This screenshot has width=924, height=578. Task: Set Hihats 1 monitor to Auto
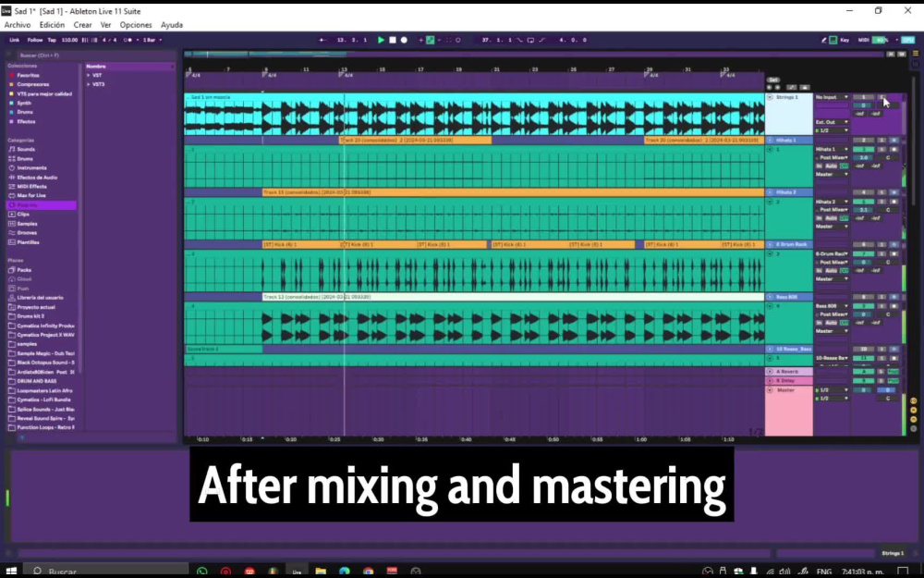pyautogui.click(x=831, y=166)
